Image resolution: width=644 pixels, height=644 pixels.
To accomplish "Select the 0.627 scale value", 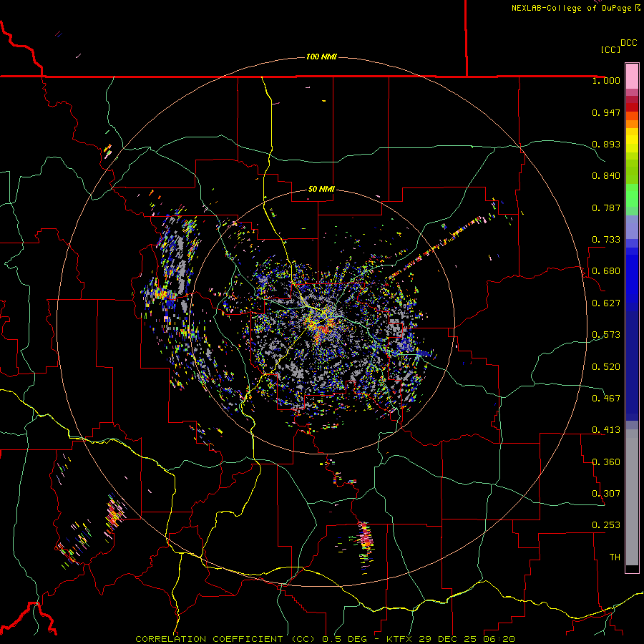I will (x=606, y=303).
